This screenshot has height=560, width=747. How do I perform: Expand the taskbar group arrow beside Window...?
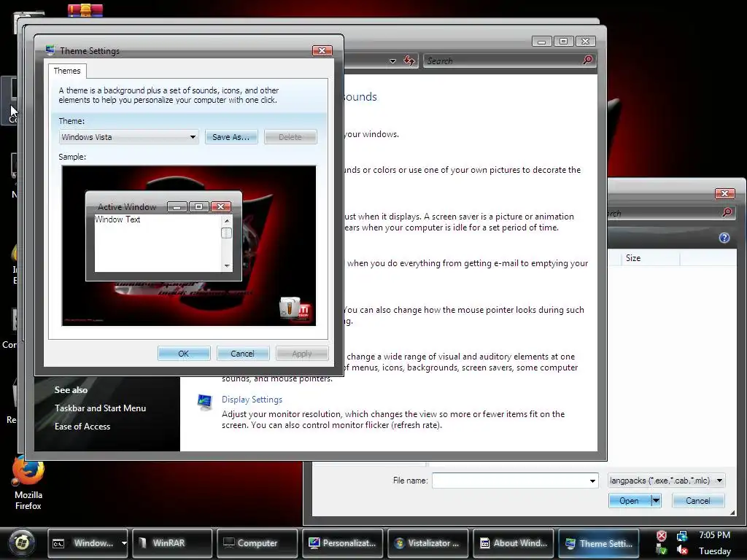pyautogui.click(x=124, y=543)
